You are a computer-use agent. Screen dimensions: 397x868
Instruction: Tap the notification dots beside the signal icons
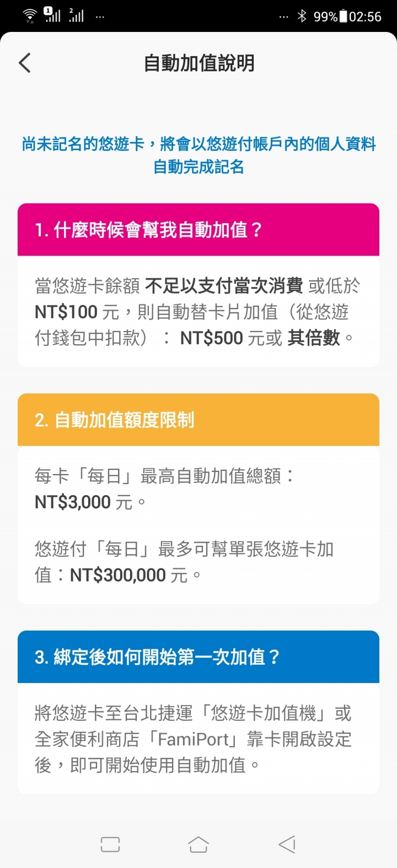pos(100,17)
